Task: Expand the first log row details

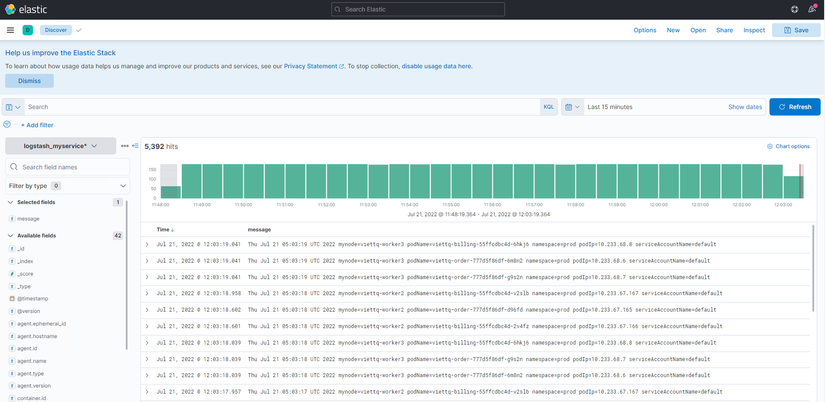Action: (147, 244)
